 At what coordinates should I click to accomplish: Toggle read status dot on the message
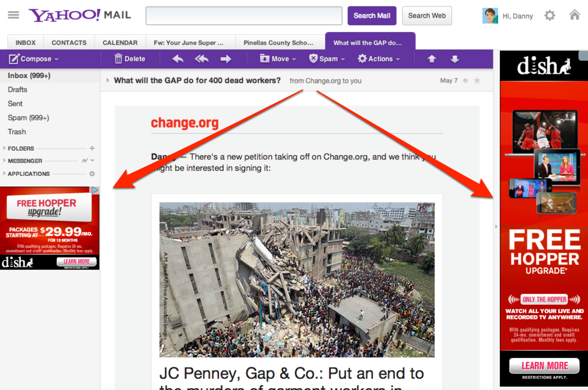[x=465, y=81]
